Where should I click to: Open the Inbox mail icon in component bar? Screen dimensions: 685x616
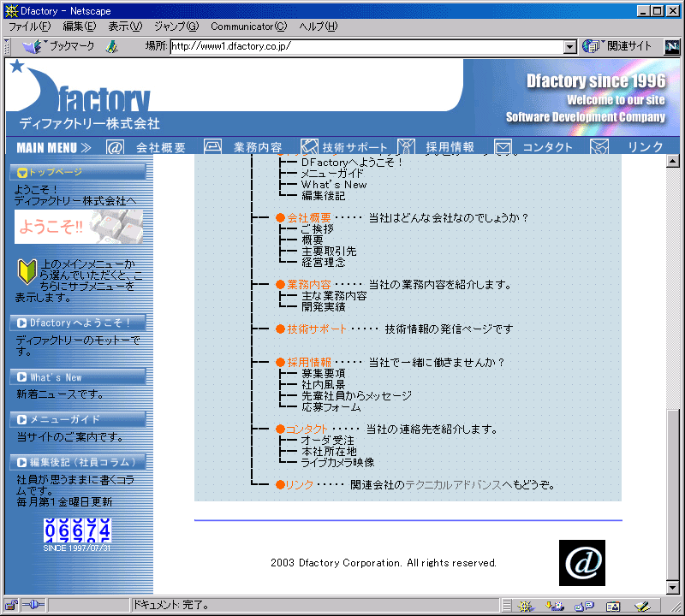point(554,606)
